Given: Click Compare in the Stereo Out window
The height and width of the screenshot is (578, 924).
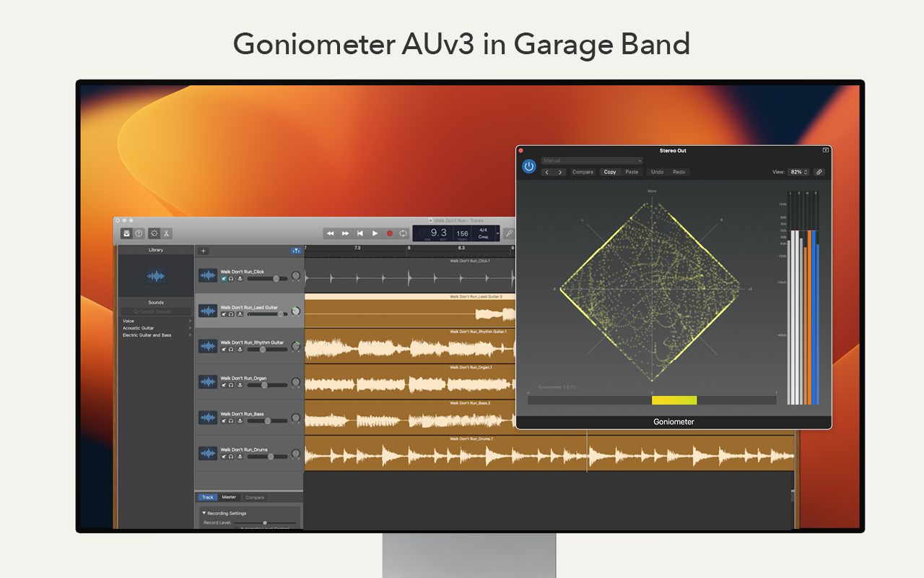Looking at the screenshot, I should (583, 172).
